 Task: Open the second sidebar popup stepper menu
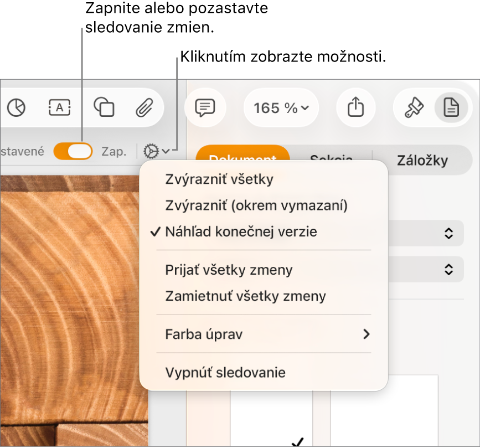pos(448,270)
